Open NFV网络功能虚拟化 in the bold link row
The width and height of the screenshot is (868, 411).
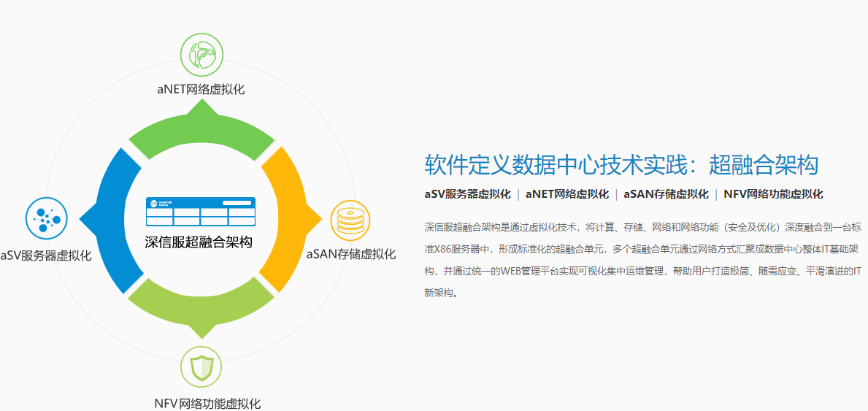(773, 194)
